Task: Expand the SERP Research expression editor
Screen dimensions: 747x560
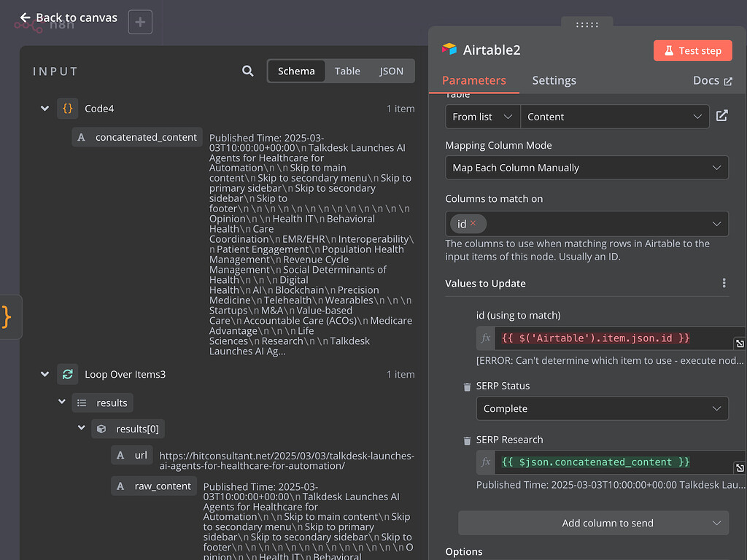Action: tap(739, 467)
